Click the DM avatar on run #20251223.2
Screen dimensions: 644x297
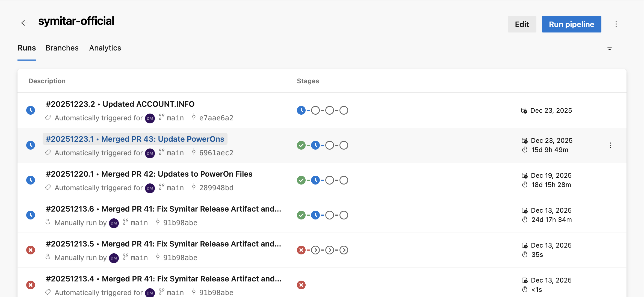(x=150, y=118)
